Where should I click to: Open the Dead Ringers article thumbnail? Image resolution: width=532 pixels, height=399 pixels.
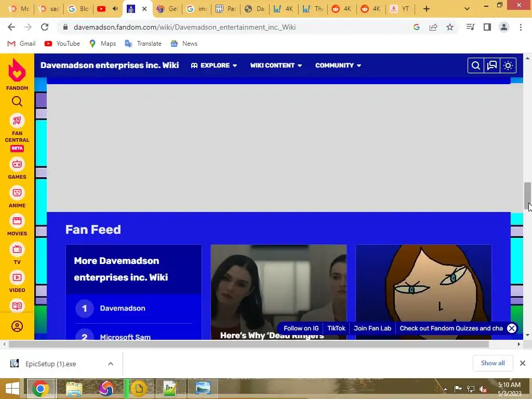(x=278, y=292)
